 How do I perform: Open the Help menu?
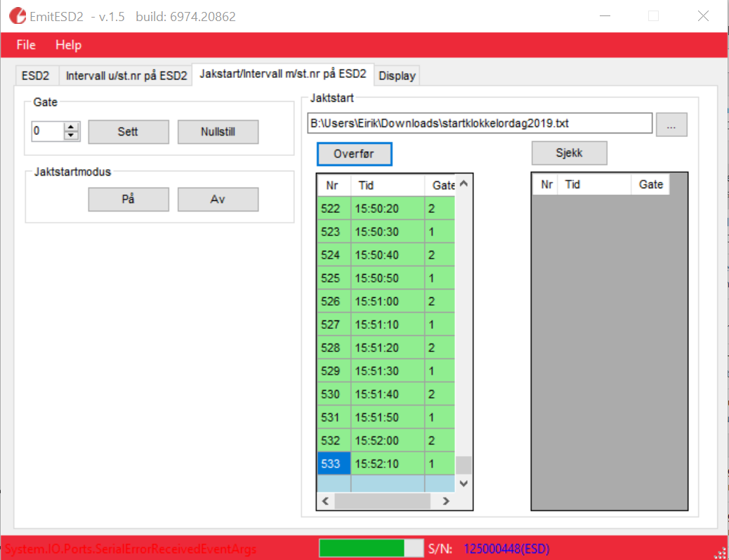(68, 45)
